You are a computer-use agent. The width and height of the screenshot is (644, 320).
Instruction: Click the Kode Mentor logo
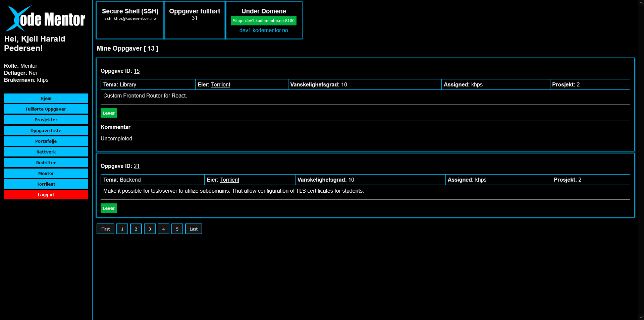[46, 19]
